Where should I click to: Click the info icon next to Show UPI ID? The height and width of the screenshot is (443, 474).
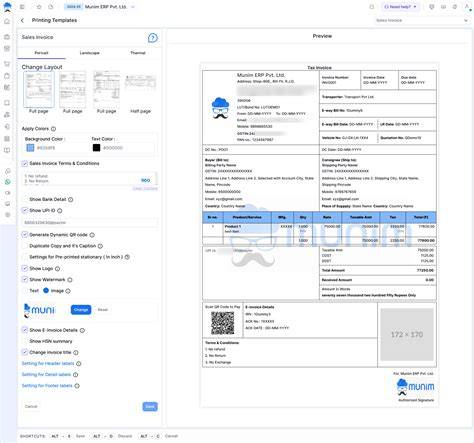coord(60,211)
